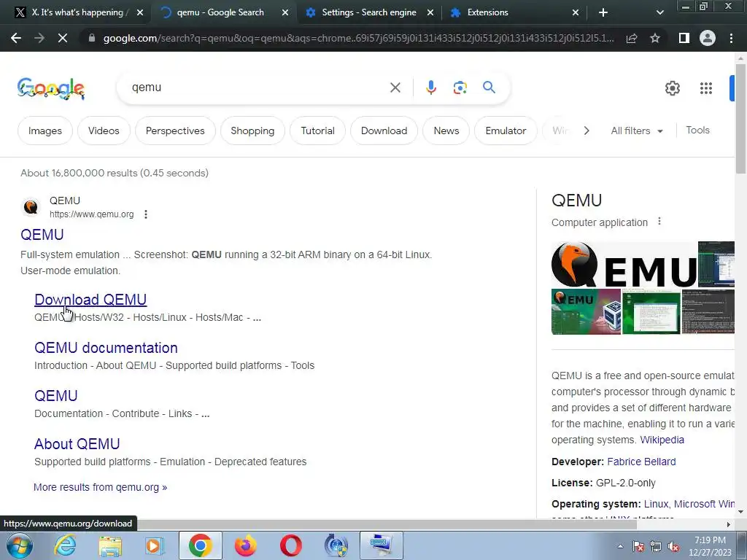Open the Fabrice Bellard developer link
747x560 pixels.
tap(641, 462)
